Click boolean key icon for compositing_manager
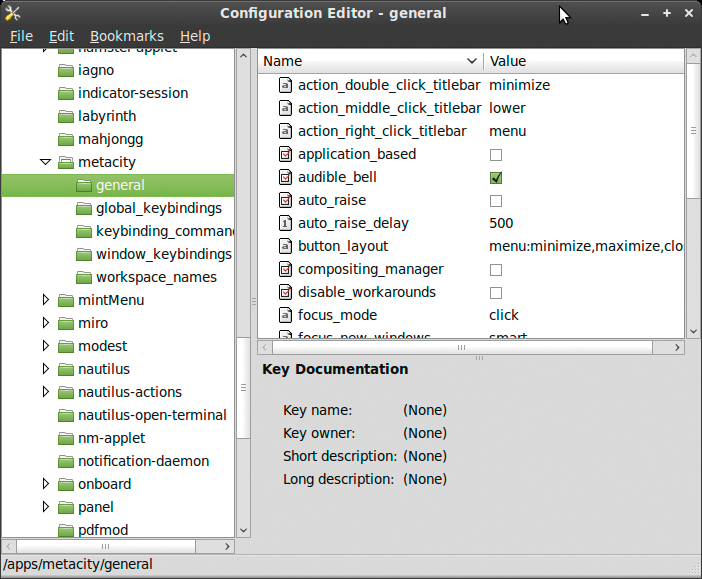Viewport: 702px width, 579px height. point(285,269)
